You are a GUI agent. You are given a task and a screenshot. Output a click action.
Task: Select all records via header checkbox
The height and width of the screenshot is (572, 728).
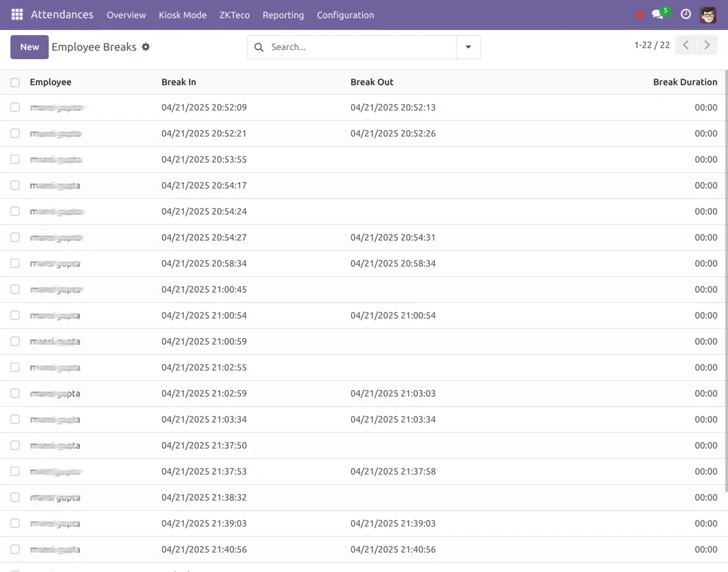15,82
